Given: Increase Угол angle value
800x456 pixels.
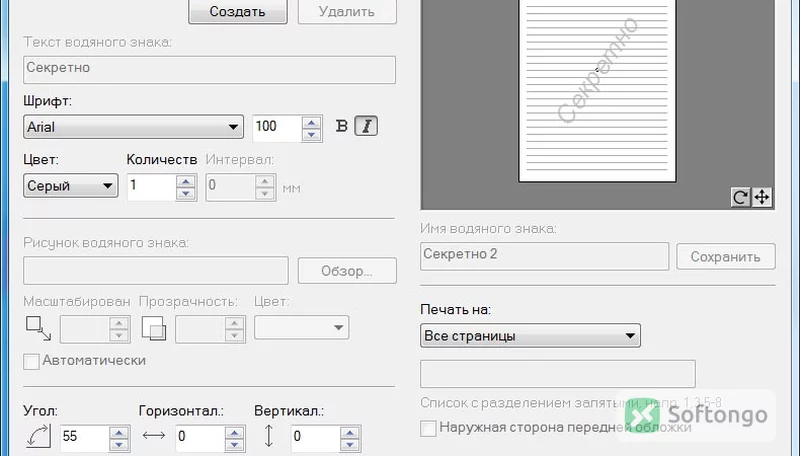Looking at the screenshot, I should (x=119, y=433).
